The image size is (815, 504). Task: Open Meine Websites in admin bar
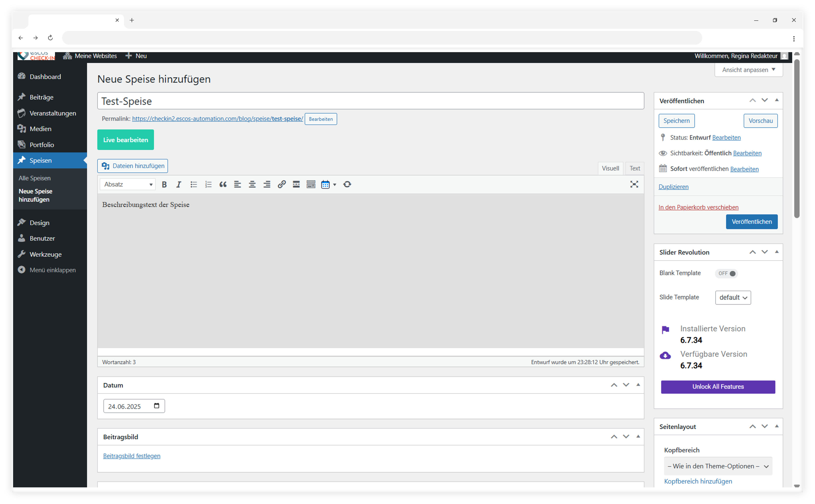point(90,56)
